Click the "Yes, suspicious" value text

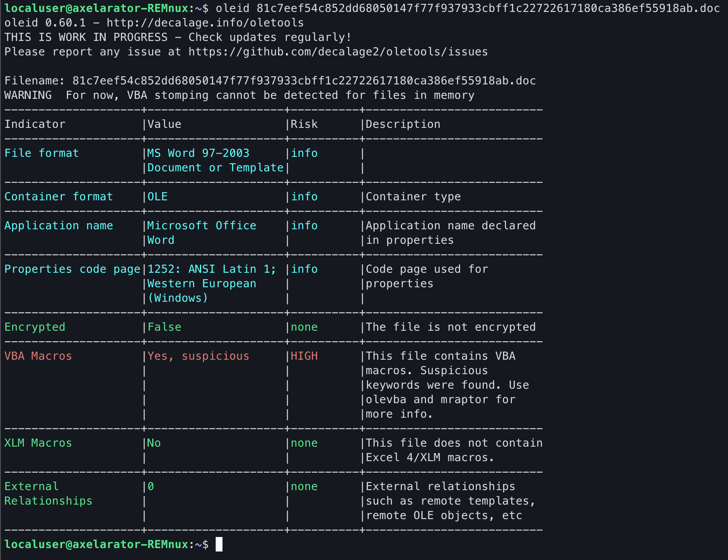point(198,356)
